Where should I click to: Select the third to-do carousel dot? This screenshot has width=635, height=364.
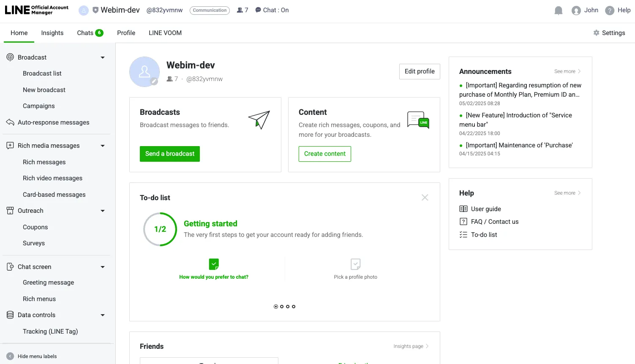(x=288, y=307)
